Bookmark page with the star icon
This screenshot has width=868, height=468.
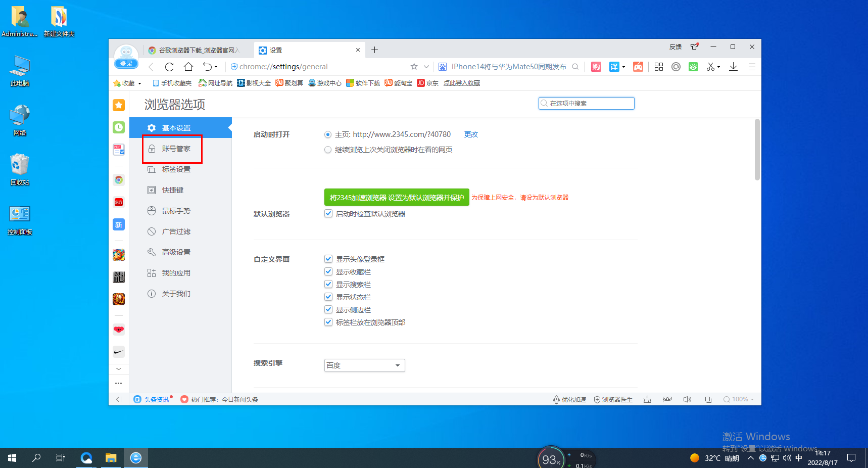[x=414, y=67]
